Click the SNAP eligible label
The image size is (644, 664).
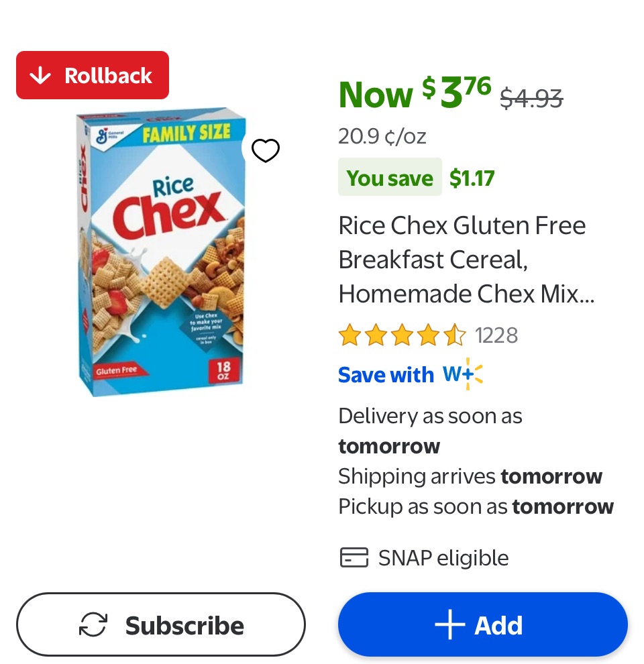(443, 558)
